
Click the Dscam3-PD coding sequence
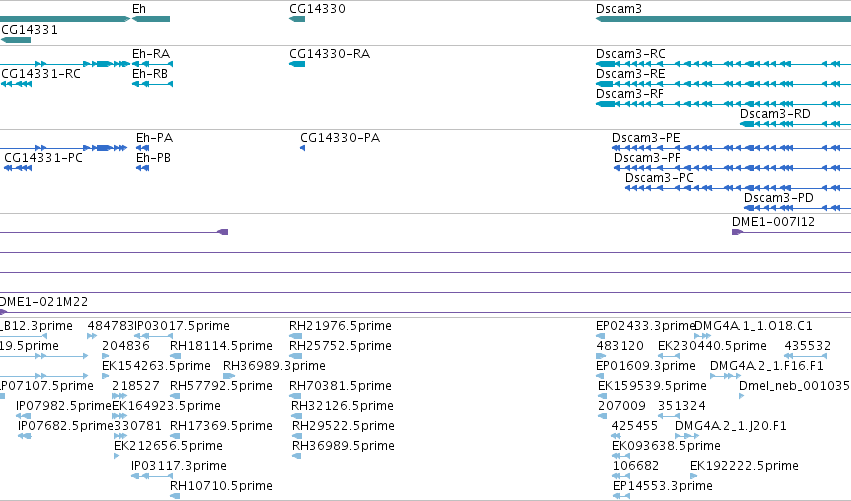pyautogui.click(x=797, y=208)
